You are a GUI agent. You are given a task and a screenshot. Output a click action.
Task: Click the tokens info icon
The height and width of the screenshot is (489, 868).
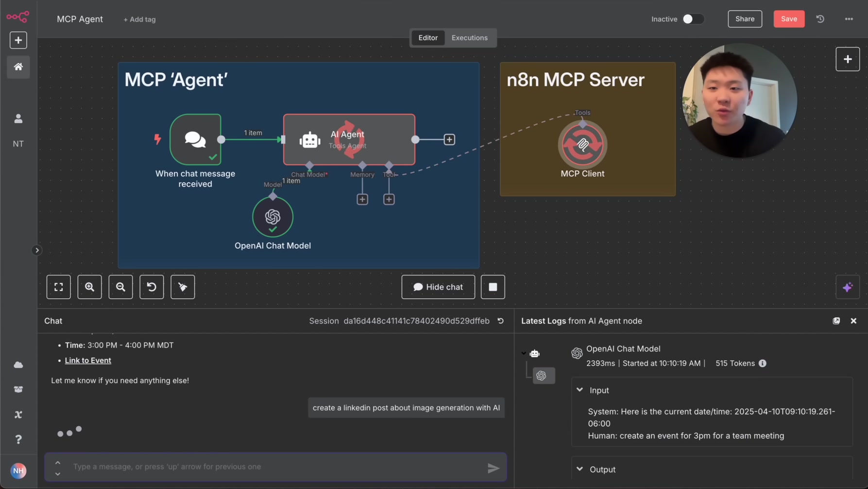762,363
